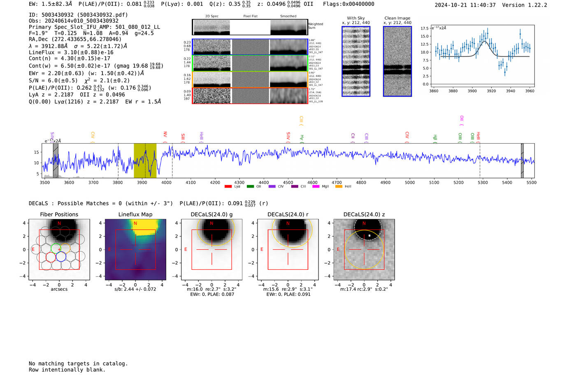Select the green-bordered 2D spec fiber row
This screenshot has height=392, width=576.
click(250, 63)
